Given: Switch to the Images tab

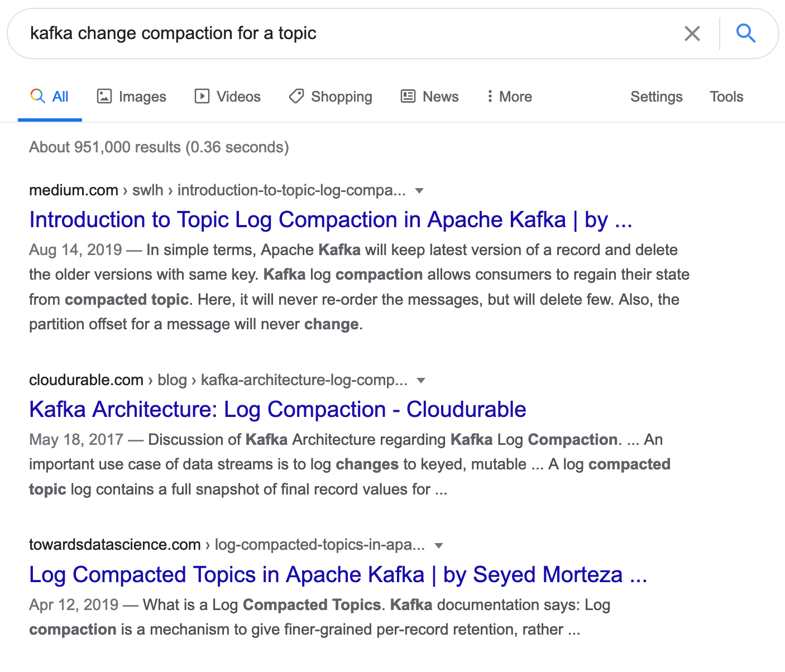Looking at the screenshot, I should coord(132,97).
